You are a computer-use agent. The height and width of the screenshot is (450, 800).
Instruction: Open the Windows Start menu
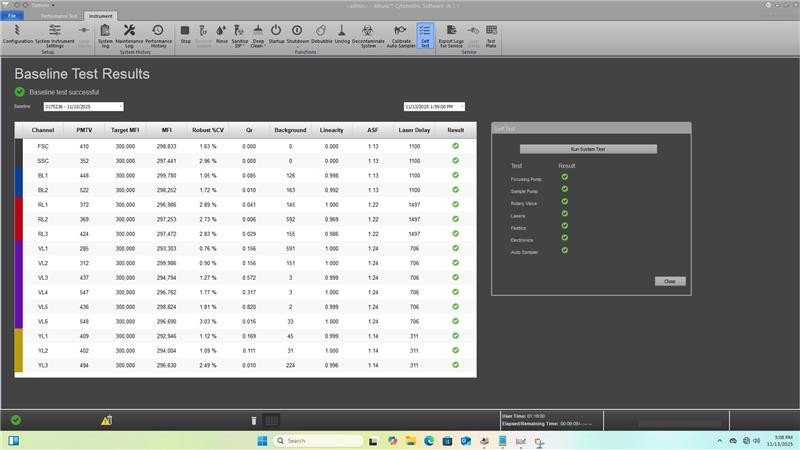(x=264, y=441)
